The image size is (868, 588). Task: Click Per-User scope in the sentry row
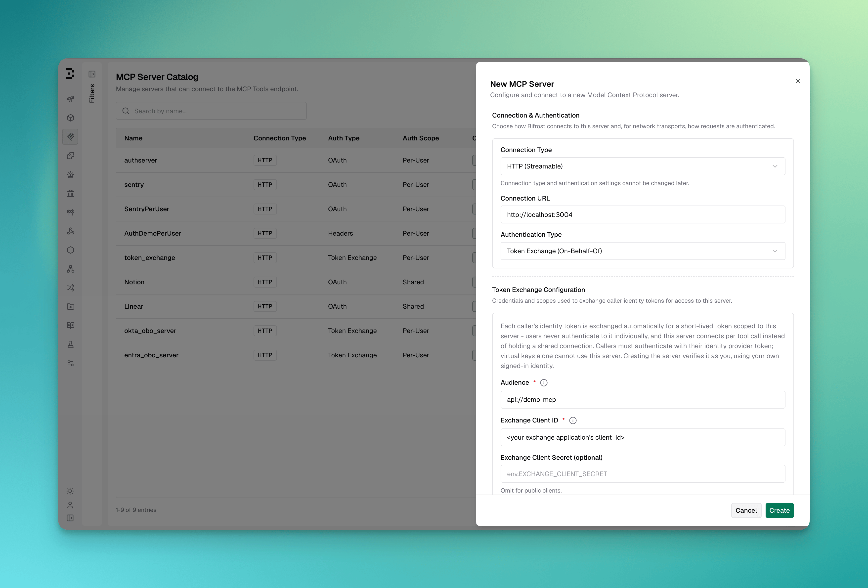coord(416,184)
